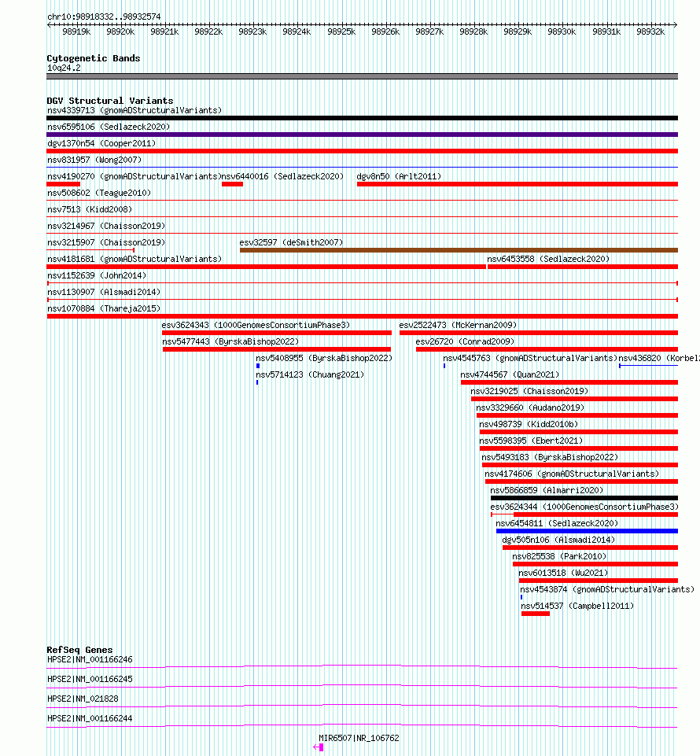Click dgv8n50 (Arlt2011) variant label

(x=399, y=176)
